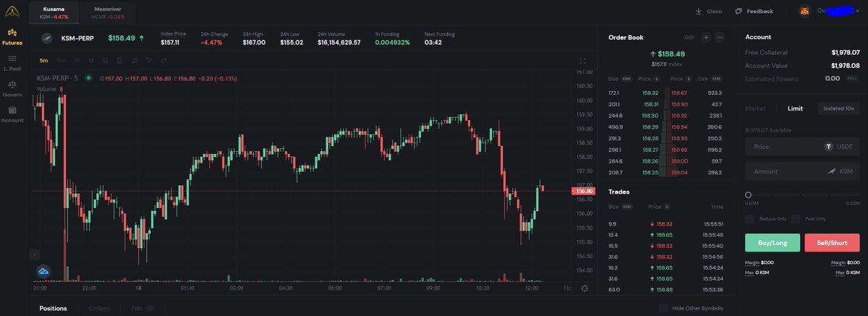Image resolution: width=868 pixels, height=316 pixels.
Task: Toggle chart fullscreen mode icon
Action: (584, 61)
